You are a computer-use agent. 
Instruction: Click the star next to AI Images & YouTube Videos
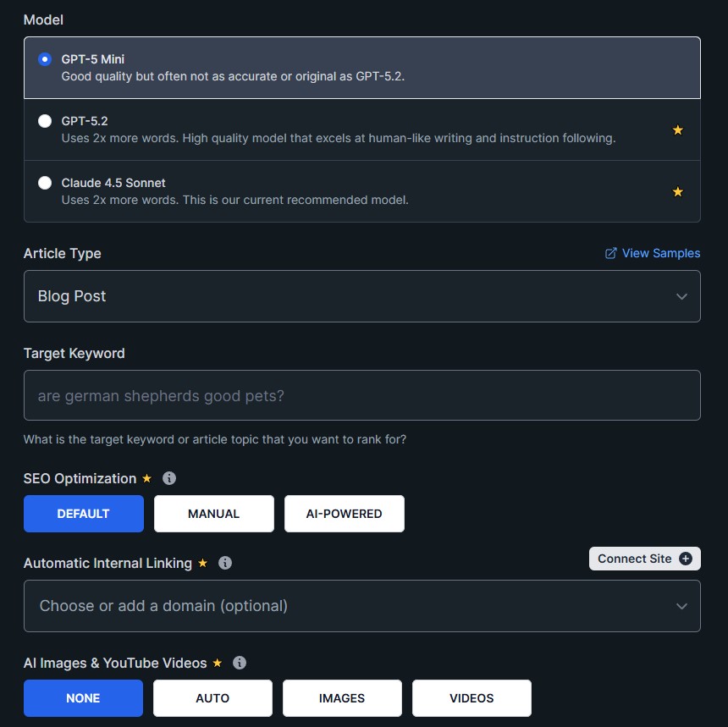point(217,663)
